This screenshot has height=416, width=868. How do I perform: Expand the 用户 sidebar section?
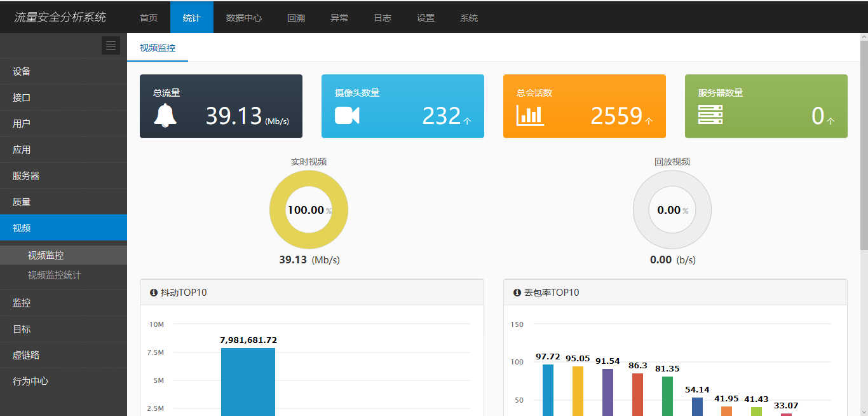[64, 123]
